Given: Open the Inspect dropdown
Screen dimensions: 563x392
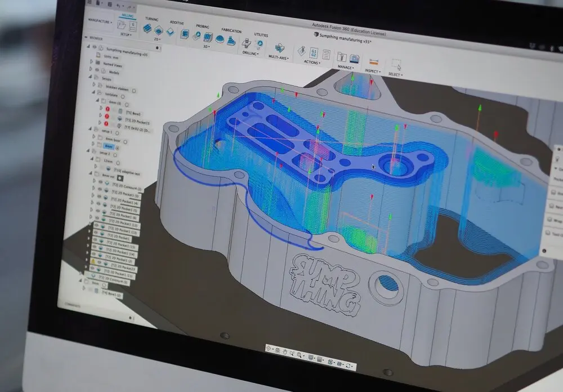Looking at the screenshot, I should point(373,71).
